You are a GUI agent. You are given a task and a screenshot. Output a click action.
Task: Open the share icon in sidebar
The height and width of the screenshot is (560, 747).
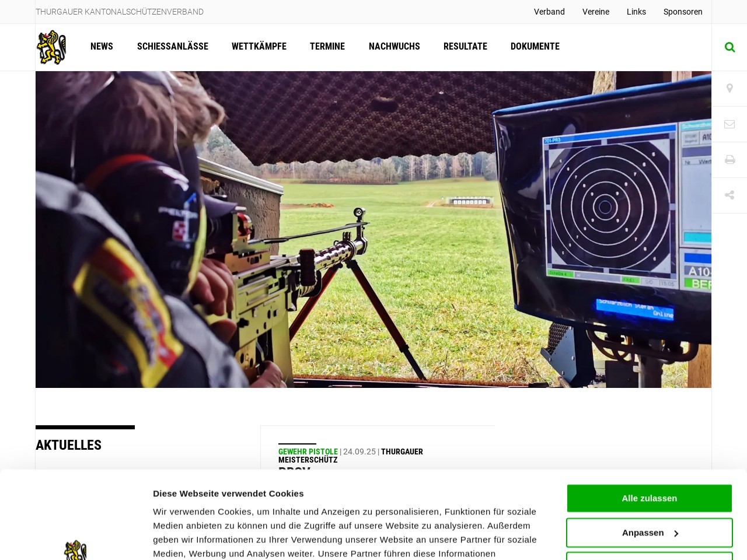tap(729, 195)
